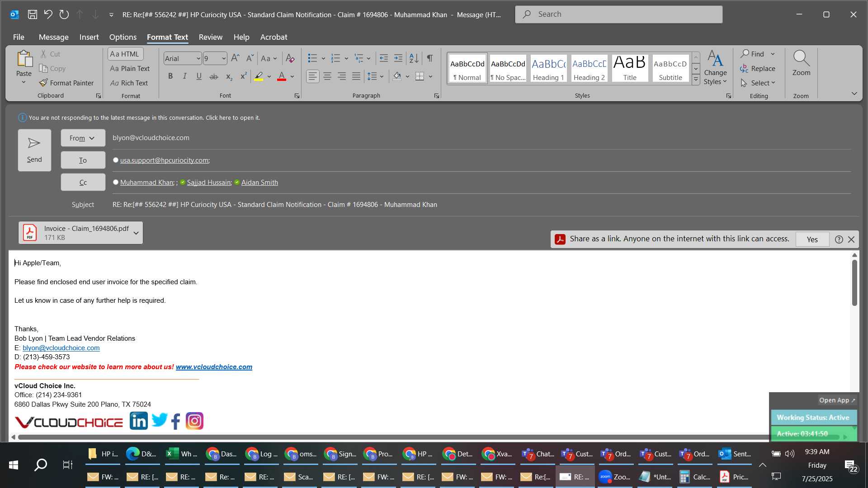
Task: Save the message with the floppy disk icon
Action: [32, 14]
